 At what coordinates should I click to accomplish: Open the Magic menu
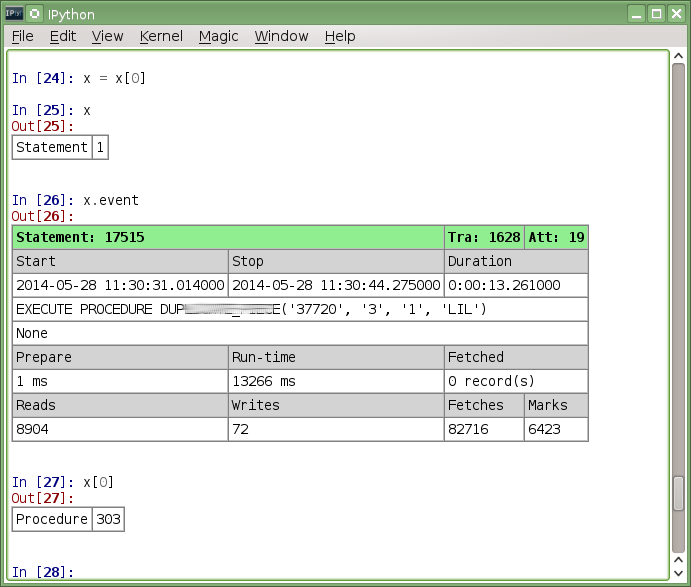click(x=218, y=36)
